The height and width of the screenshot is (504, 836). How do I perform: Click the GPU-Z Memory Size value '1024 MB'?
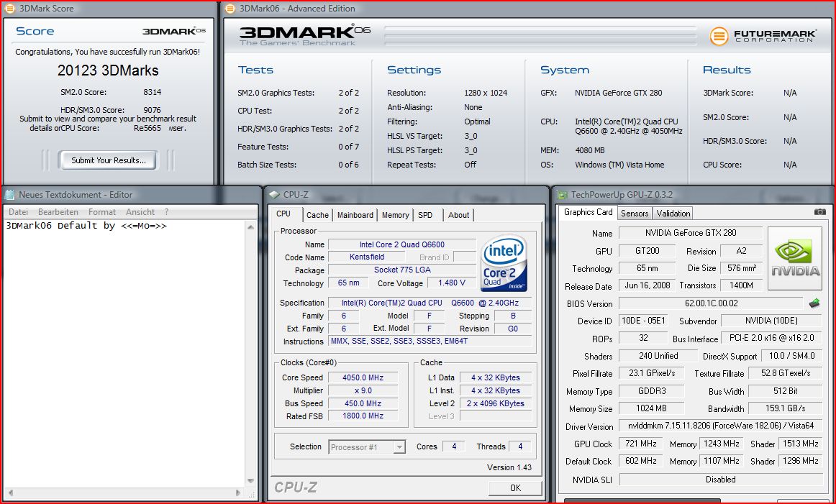coord(652,408)
